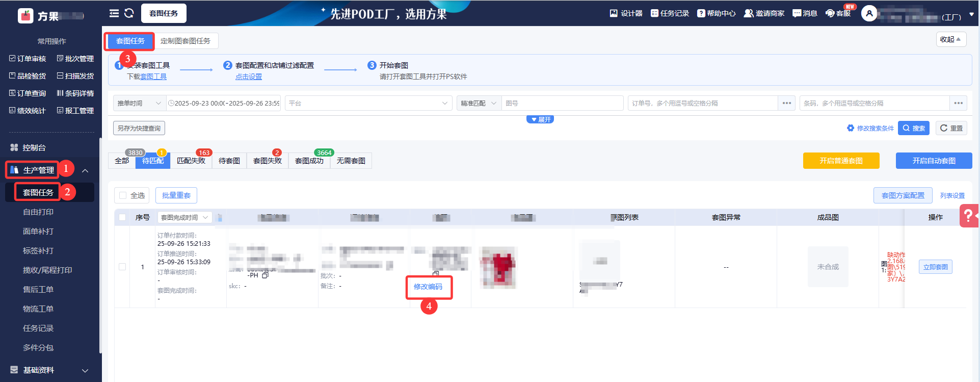Click 批量重套 button
This screenshot has width=980, height=382.
(x=176, y=195)
